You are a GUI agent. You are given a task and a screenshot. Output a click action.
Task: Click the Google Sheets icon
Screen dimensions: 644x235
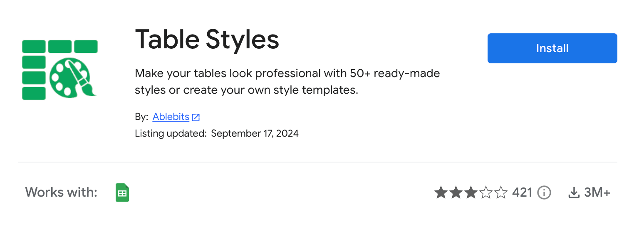click(122, 192)
